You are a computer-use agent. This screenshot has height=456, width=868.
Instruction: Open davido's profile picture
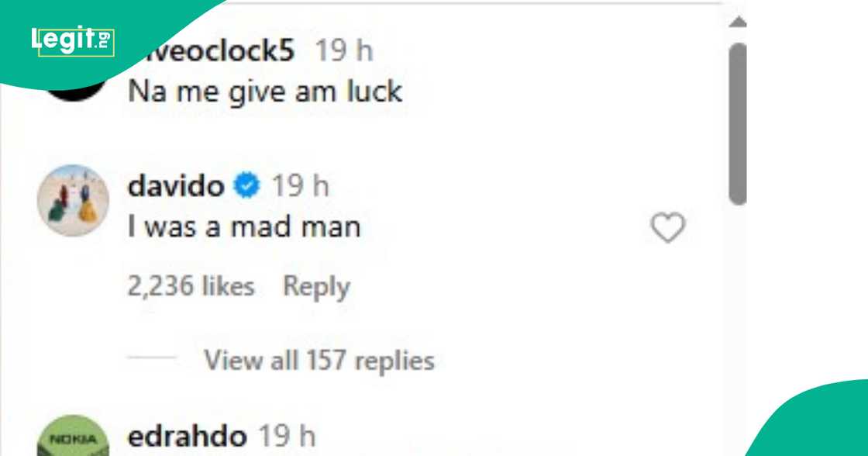(x=73, y=201)
